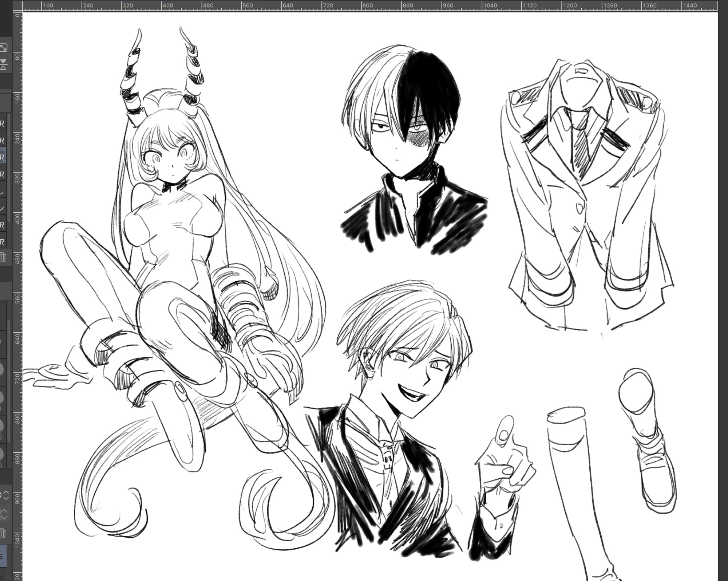
Task: Select the last visible sub tool entry above trash
Action: tap(3, 242)
